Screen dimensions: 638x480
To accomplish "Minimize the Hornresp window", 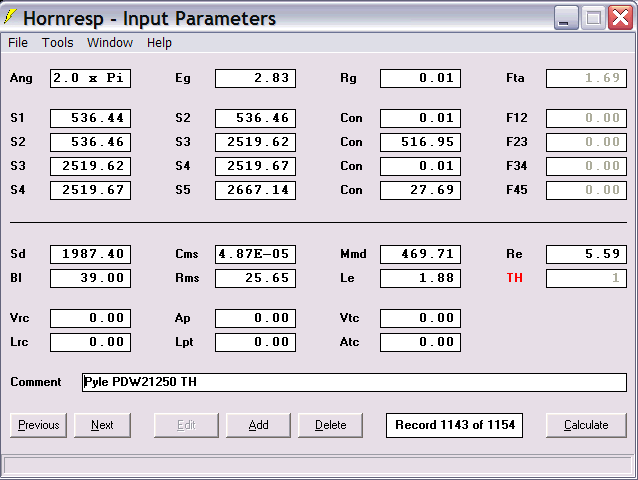I will [x=566, y=18].
